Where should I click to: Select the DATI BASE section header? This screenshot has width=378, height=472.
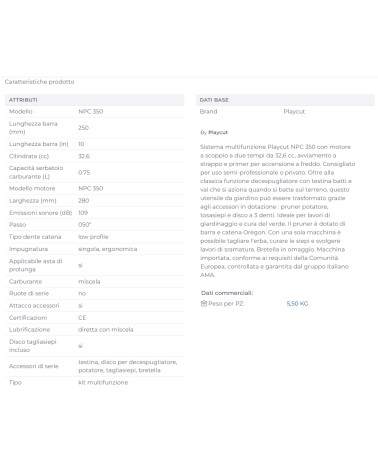[285, 100]
